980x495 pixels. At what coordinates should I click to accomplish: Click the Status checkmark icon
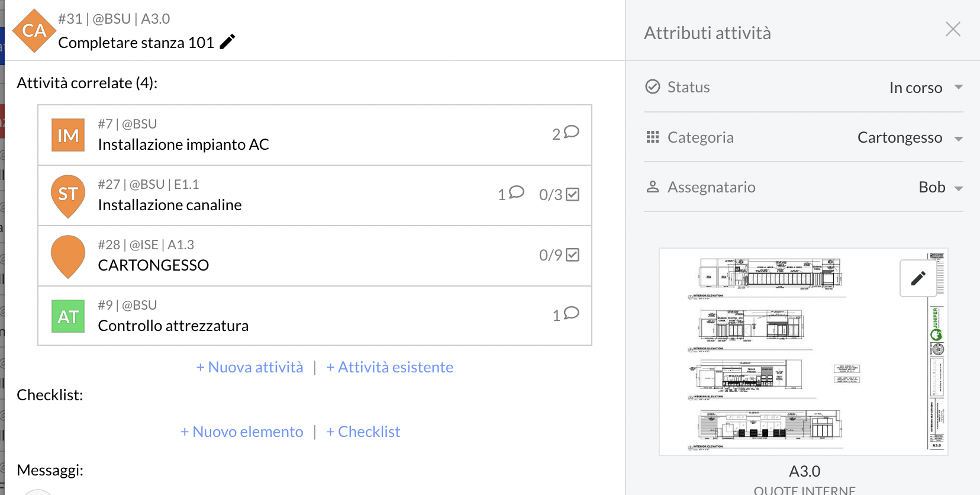(653, 87)
